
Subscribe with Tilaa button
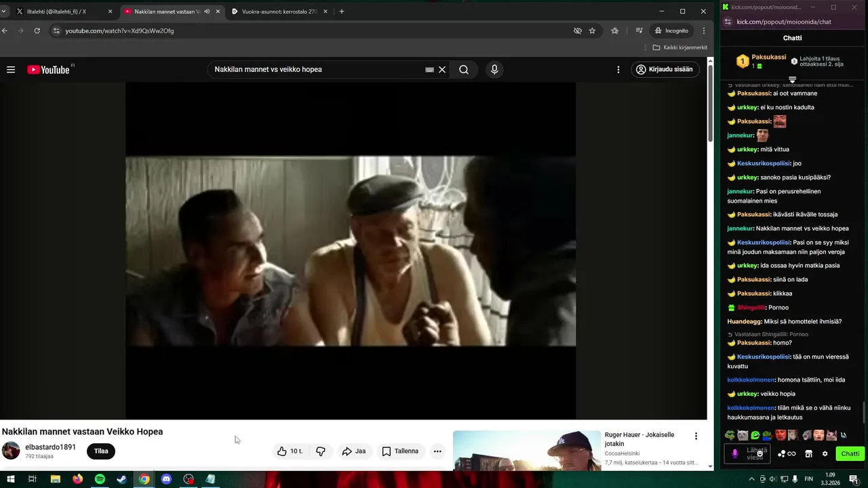[101, 451]
